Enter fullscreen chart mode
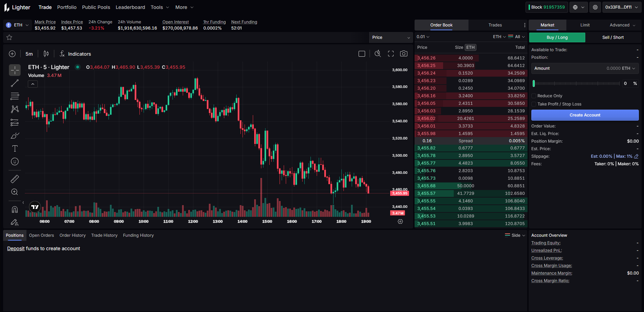Screen dimensions: 644x312 [391, 54]
